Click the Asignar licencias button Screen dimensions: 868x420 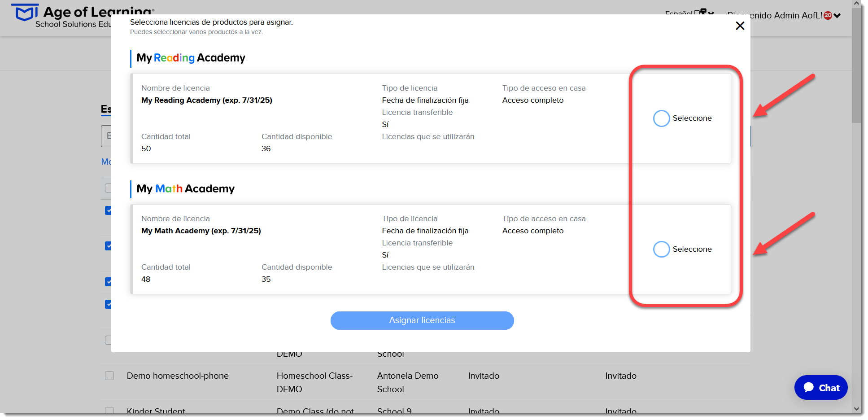(x=422, y=320)
